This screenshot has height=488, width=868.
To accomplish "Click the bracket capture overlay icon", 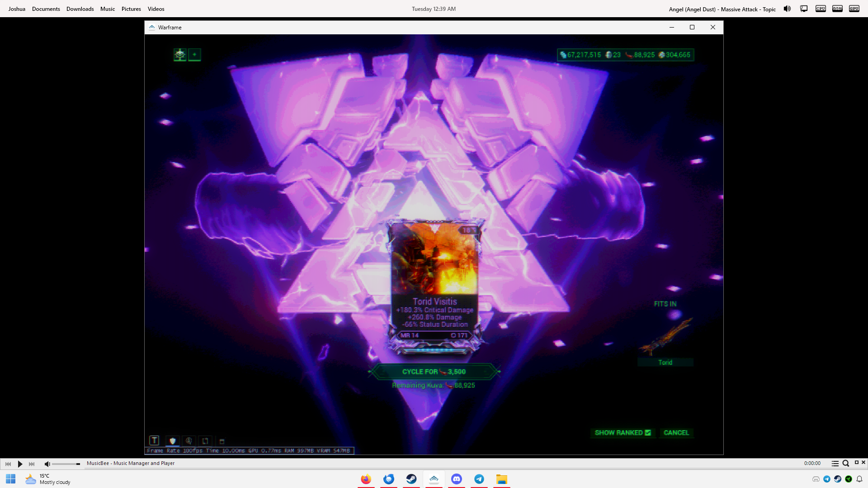I will coord(205,441).
